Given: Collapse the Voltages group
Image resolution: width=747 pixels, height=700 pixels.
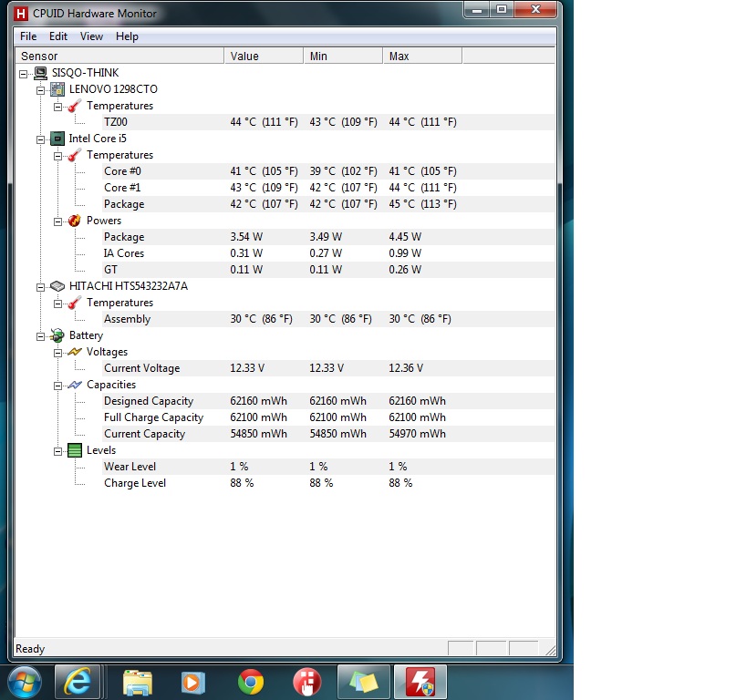Looking at the screenshot, I should coord(57,353).
